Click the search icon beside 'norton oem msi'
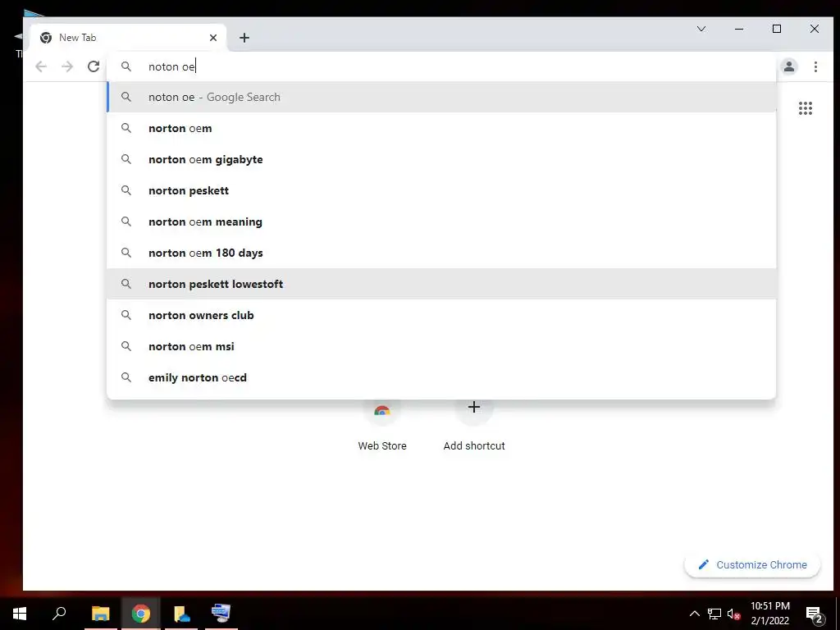This screenshot has height=630, width=840. (x=126, y=346)
